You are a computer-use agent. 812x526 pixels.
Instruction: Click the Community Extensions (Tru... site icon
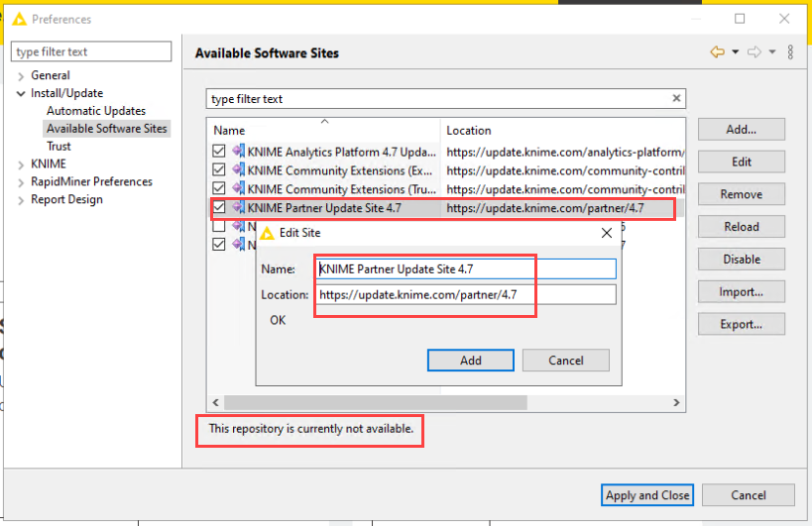[239, 188]
